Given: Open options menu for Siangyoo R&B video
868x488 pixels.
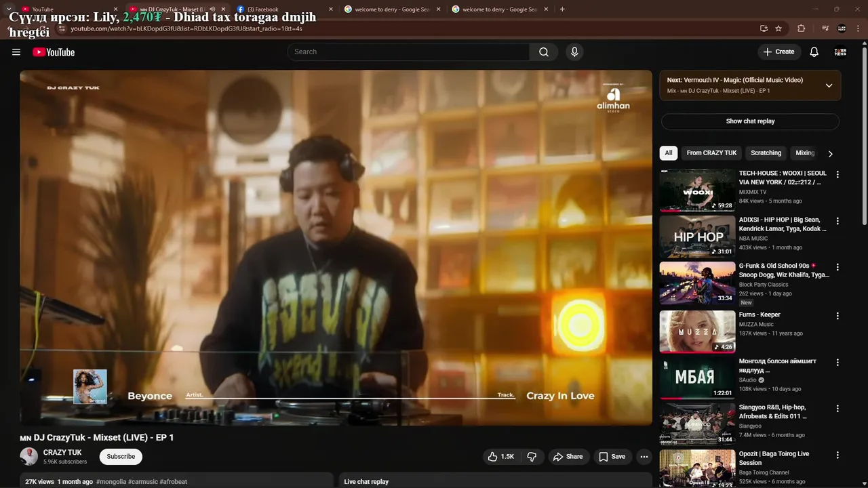Looking at the screenshot, I should click(x=837, y=409).
